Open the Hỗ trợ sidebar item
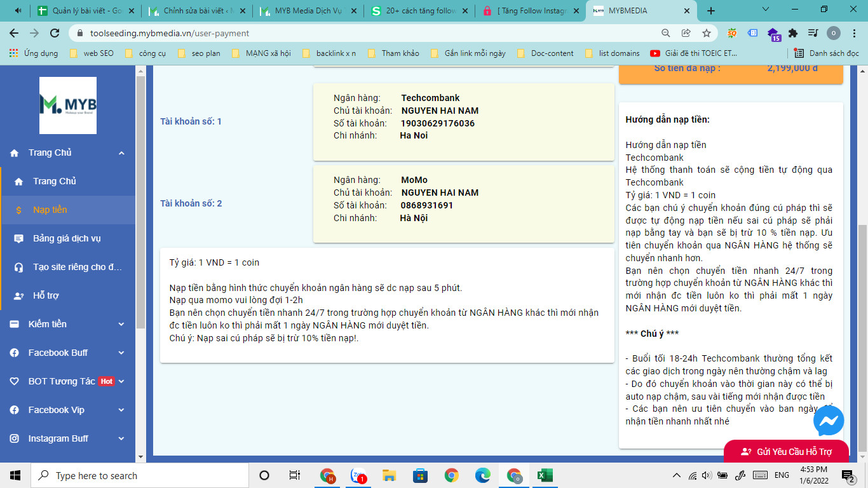This screenshot has height=488, width=868. (67, 295)
